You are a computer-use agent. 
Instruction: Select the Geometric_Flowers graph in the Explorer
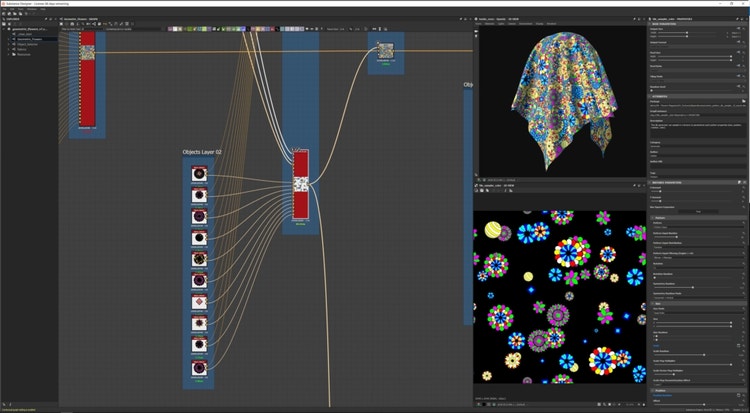pos(26,40)
